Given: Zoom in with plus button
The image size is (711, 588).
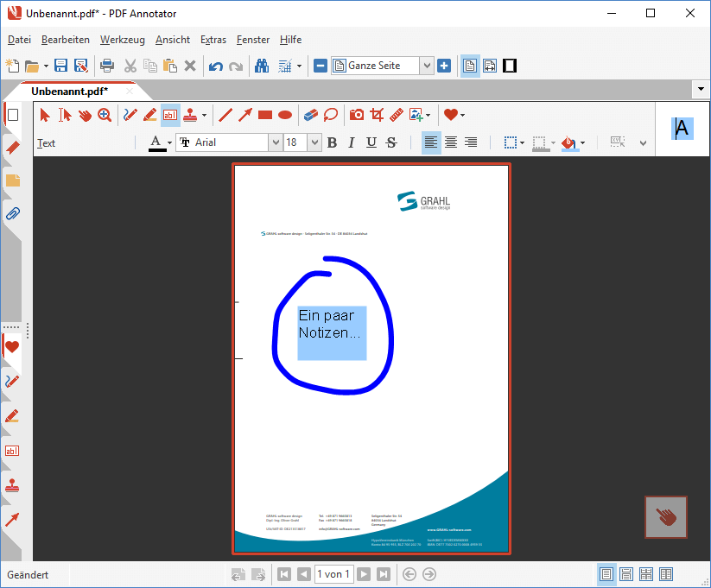Looking at the screenshot, I should click(444, 66).
